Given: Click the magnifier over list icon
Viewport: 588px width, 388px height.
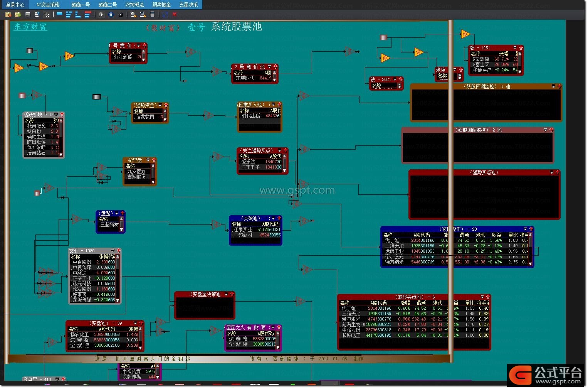Looking at the screenshot, I should point(143,15).
